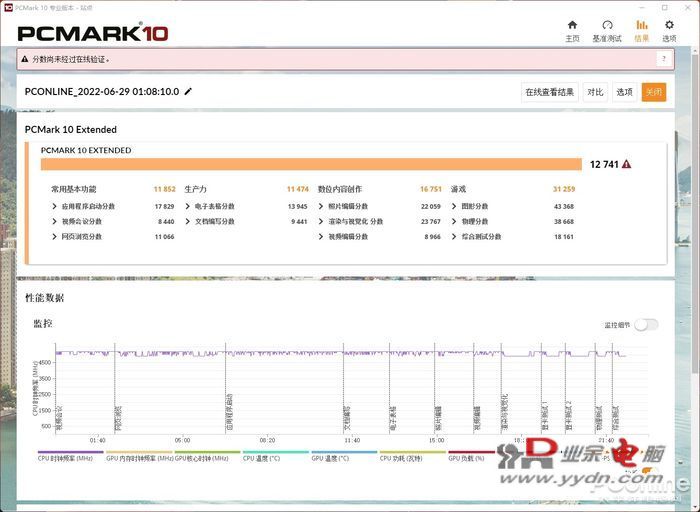This screenshot has height=512, width=700.
Task: Click the 38 668 physics score value
Action: pyautogui.click(x=564, y=221)
